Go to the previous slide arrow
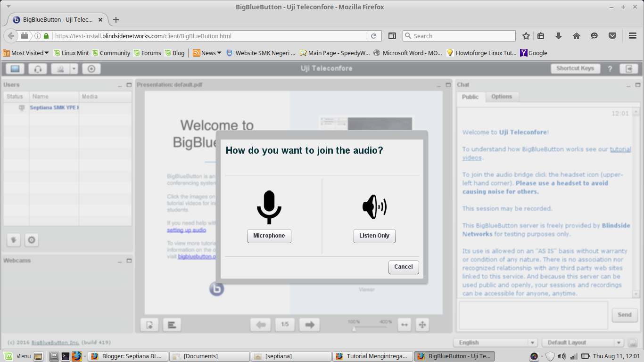644x362 pixels. (261, 325)
